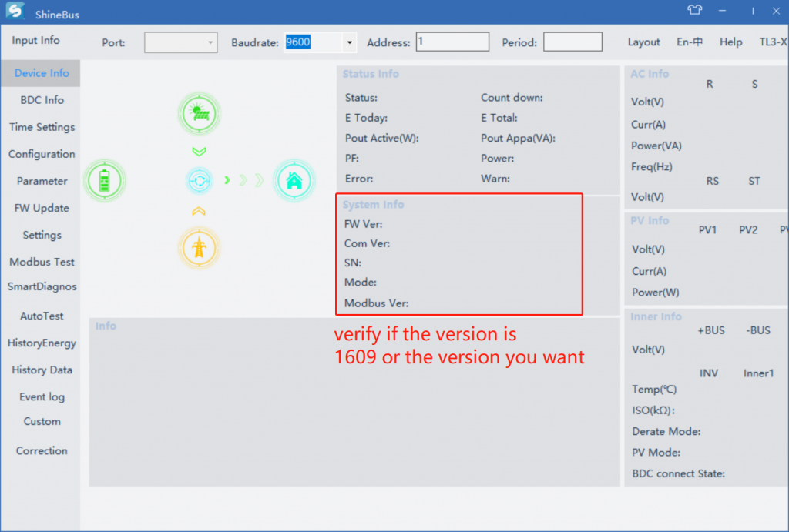Open the Help menu
789x532 pixels.
(730, 42)
